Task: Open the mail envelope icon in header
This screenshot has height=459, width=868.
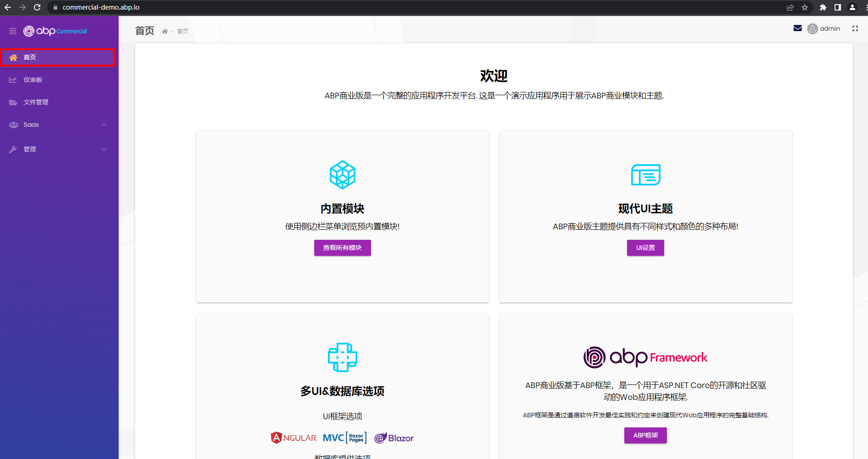Action: (x=797, y=28)
